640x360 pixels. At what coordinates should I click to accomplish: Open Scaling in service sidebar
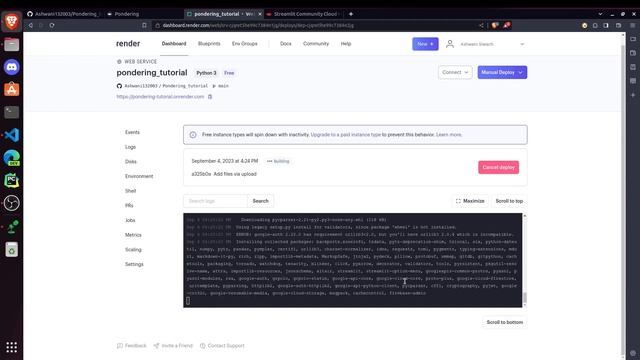tap(133, 250)
